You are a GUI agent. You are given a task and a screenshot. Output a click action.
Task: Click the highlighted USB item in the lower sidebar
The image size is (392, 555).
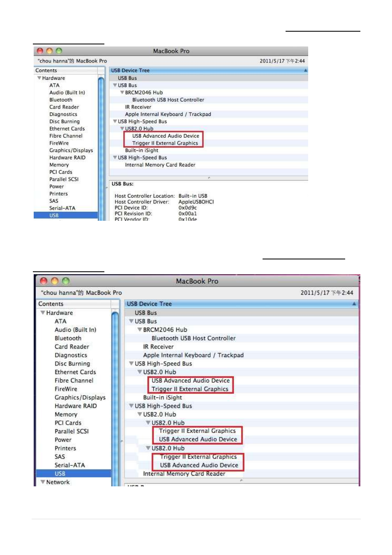74,474
